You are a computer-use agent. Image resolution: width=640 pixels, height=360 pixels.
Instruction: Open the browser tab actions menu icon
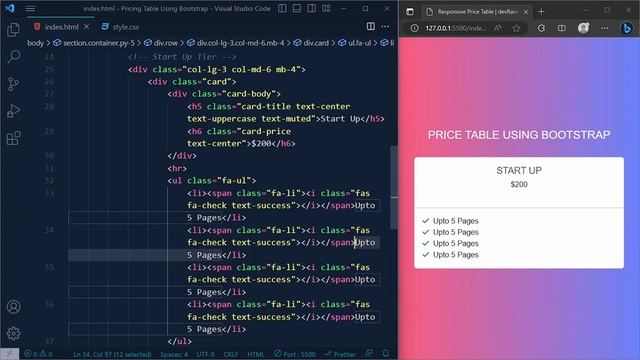coord(410,12)
